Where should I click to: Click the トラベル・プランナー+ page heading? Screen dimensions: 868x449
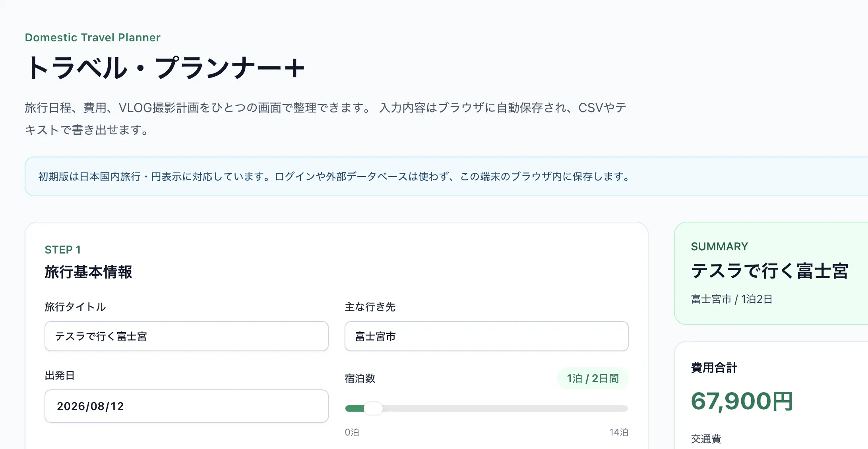point(165,68)
